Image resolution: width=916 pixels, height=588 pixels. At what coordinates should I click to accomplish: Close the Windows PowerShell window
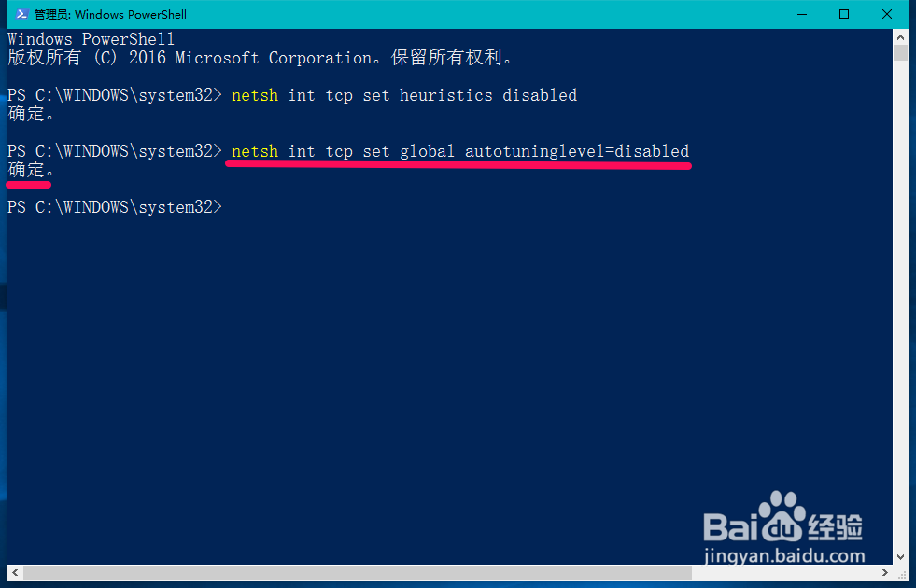[887, 14]
